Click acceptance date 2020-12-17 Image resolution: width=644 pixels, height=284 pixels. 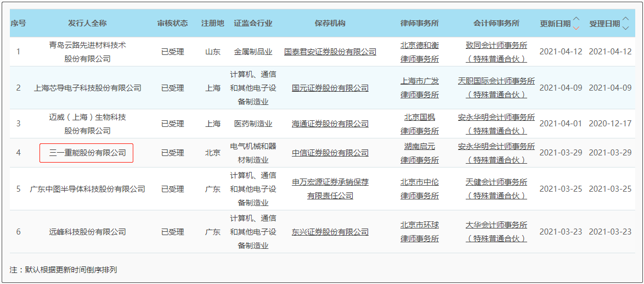pos(610,124)
